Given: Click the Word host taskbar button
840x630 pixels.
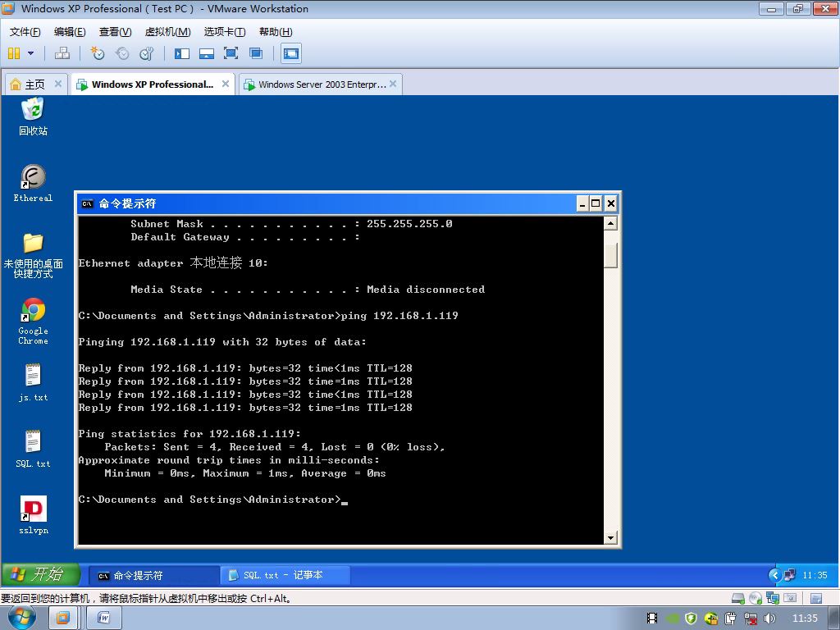Looking at the screenshot, I should [x=104, y=619].
